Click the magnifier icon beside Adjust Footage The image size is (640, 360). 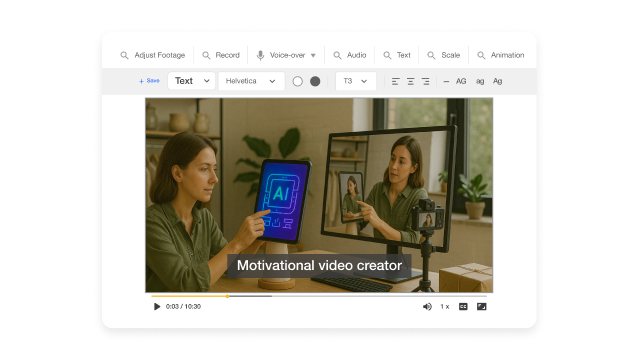tap(124, 55)
